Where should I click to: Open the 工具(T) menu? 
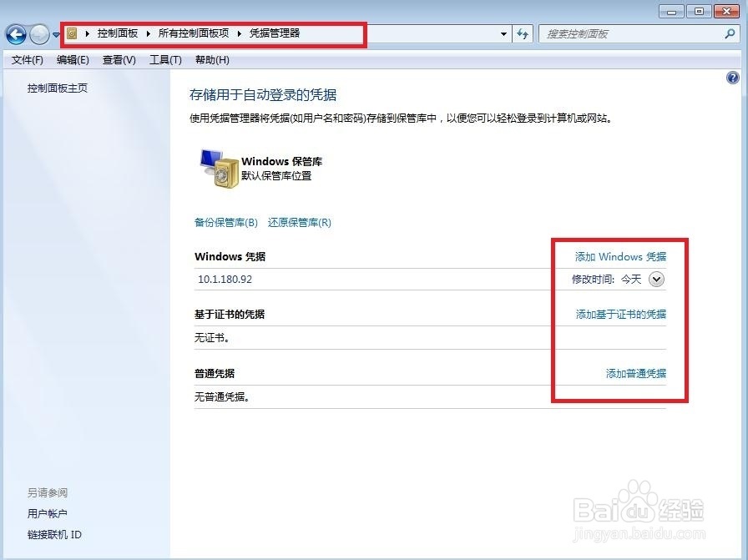point(165,59)
